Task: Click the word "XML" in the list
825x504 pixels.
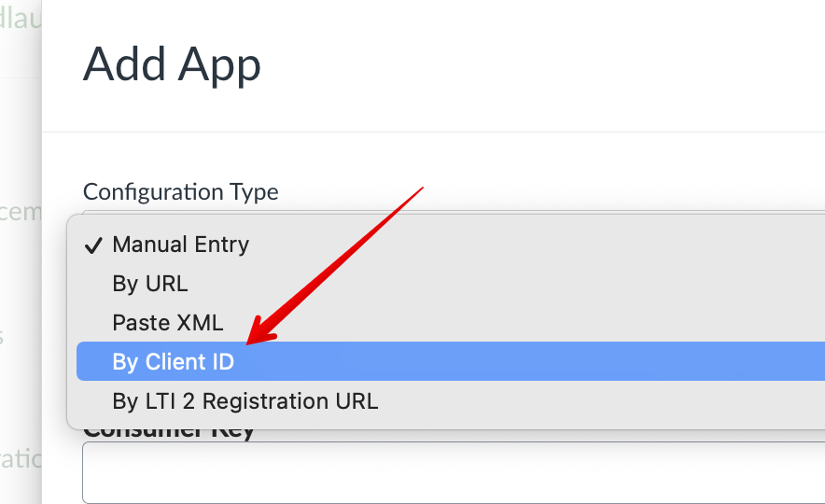Action: point(199,323)
